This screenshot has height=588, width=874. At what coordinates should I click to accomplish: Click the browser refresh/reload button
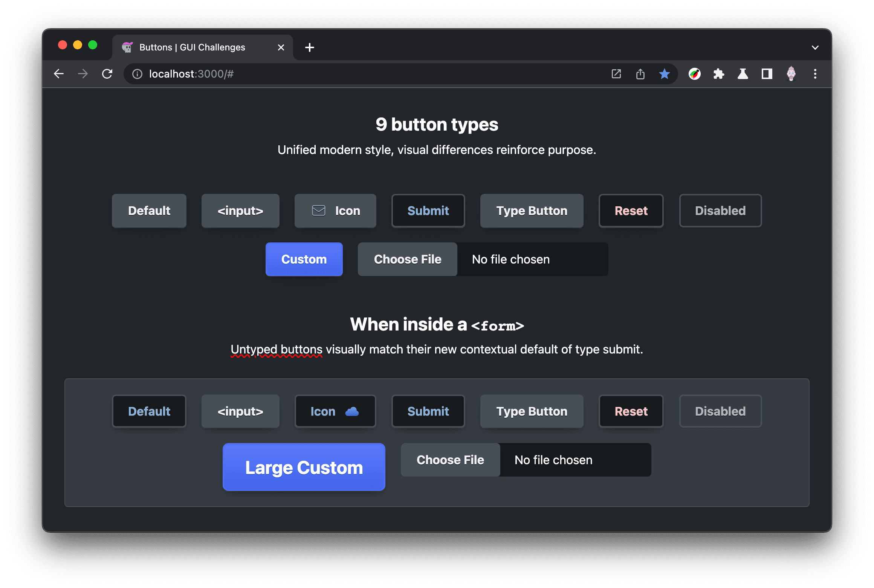pyautogui.click(x=107, y=73)
